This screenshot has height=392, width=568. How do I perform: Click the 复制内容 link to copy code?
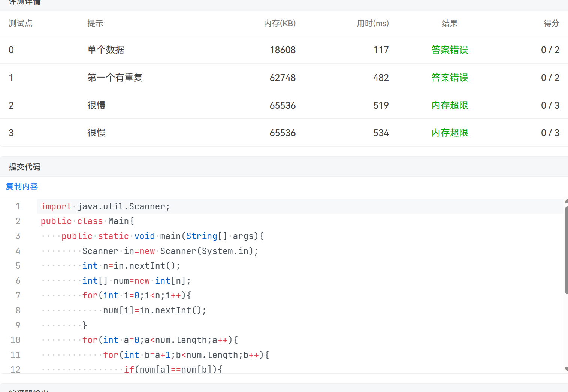click(22, 186)
